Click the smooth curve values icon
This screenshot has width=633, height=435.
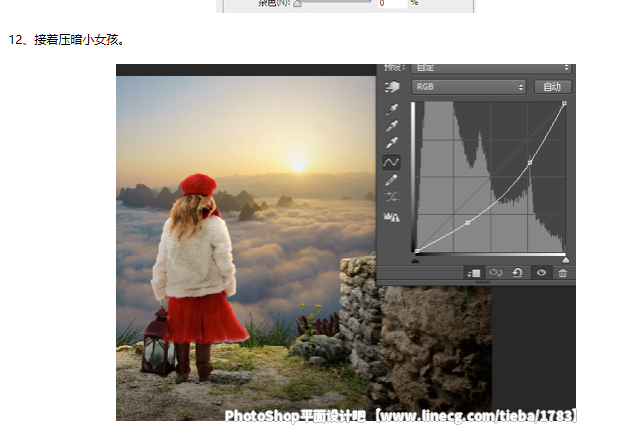click(x=391, y=197)
